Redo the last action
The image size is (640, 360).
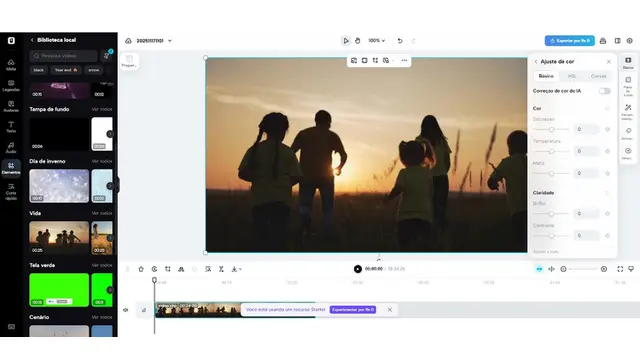(413, 41)
